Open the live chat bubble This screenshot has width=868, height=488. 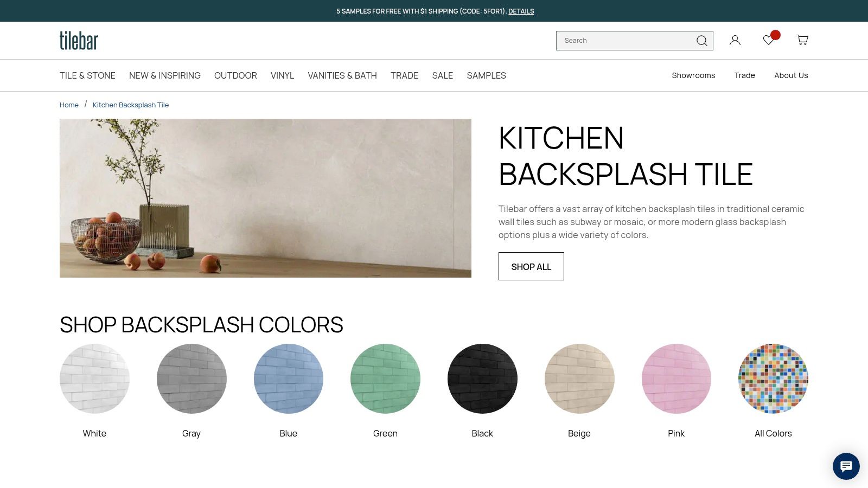[x=846, y=466]
